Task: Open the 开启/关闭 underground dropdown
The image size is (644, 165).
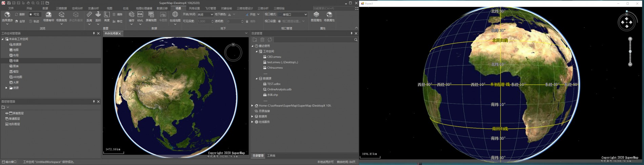Action: pyautogui.click(x=205, y=15)
